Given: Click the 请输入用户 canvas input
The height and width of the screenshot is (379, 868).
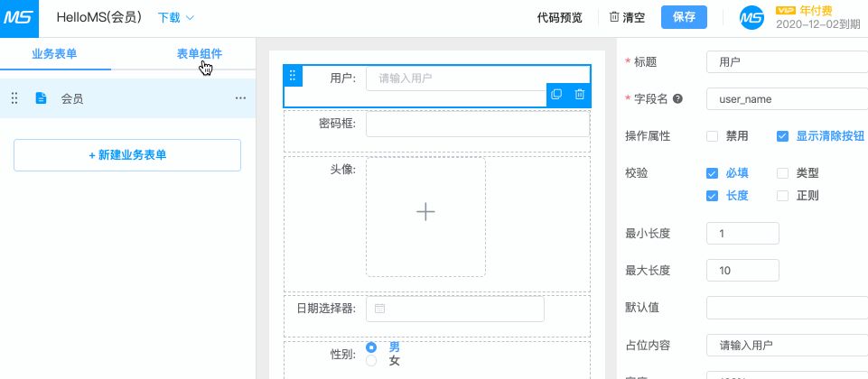Looking at the screenshot, I should pos(477,79).
